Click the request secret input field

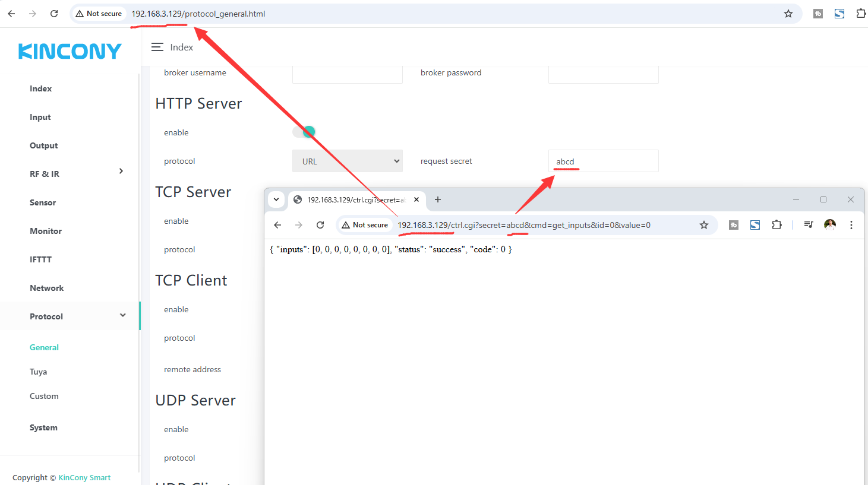603,161
